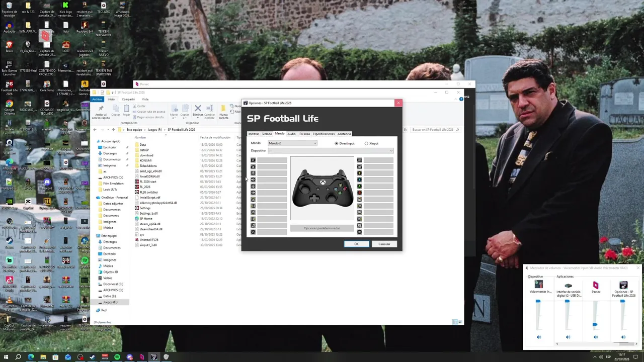644x362 pixels.
Task: Open Copiar a dropdown in ribbon
Action: (x=185, y=112)
